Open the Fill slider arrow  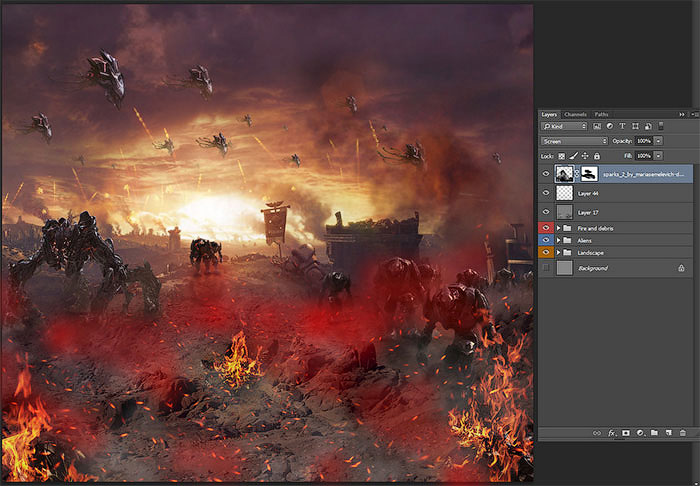coord(658,156)
